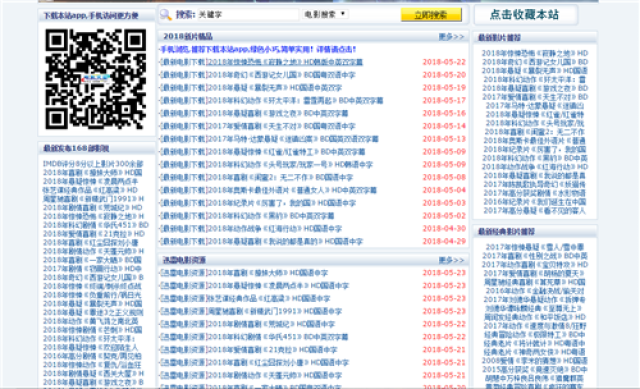Open 《宝贝特攻》 link in 最新经典影片推荐 panel

pyautogui.click(x=535, y=265)
